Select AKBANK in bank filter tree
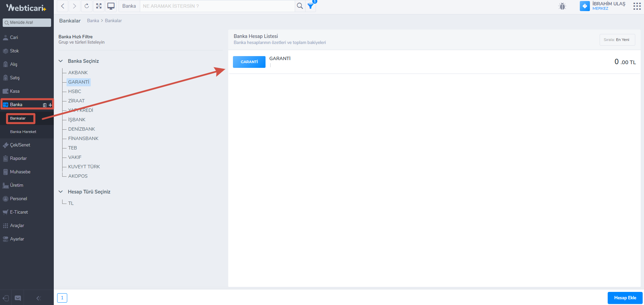644x305 pixels. (78, 73)
